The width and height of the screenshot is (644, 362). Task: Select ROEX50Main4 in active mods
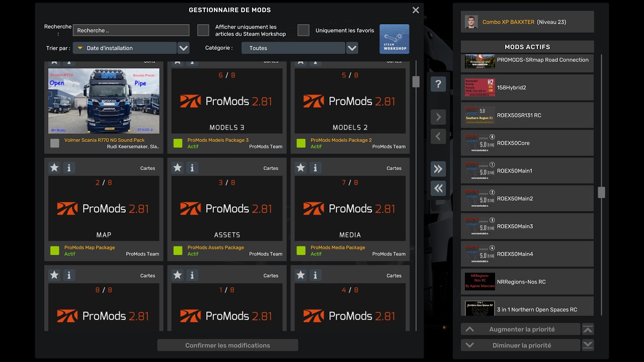[x=527, y=254]
